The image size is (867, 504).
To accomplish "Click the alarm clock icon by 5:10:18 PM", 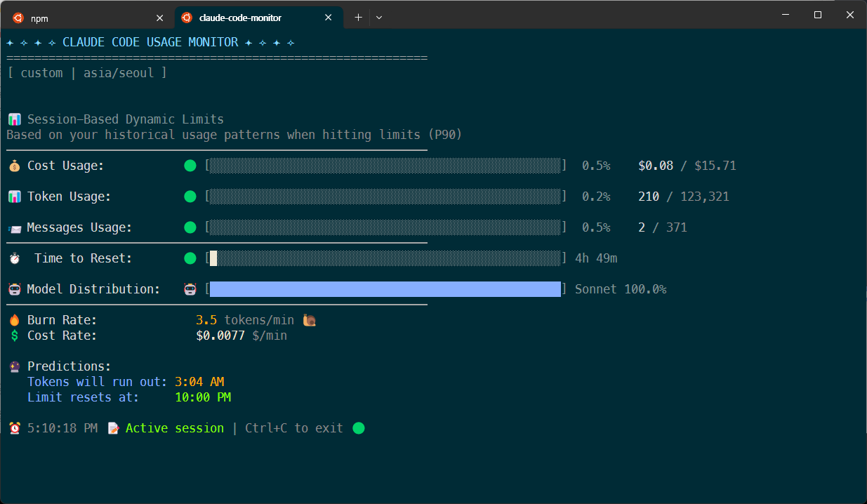I will point(14,428).
